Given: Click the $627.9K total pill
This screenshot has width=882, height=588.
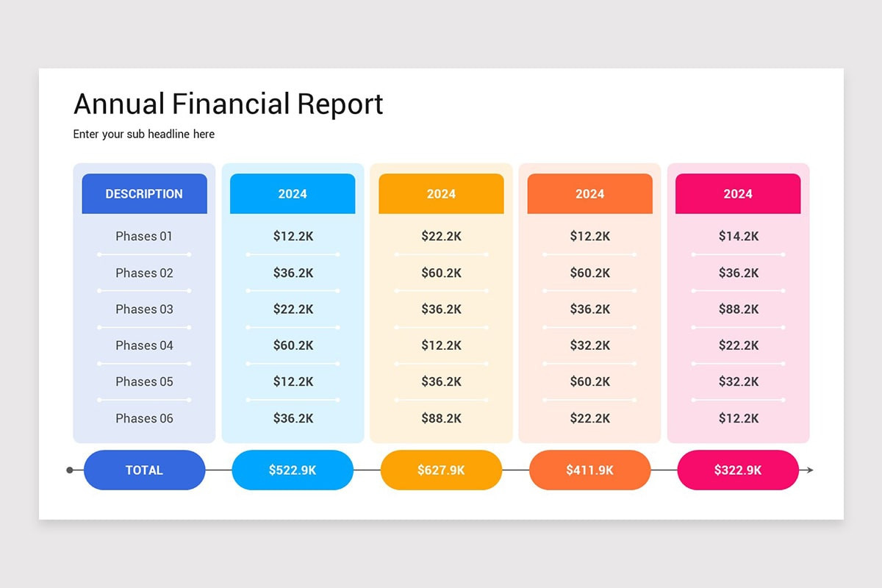Looking at the screenshot, I should point(441,470).
